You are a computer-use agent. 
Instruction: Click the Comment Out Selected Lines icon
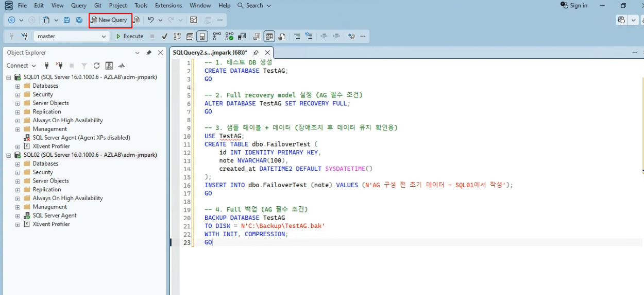click(297, 36)
